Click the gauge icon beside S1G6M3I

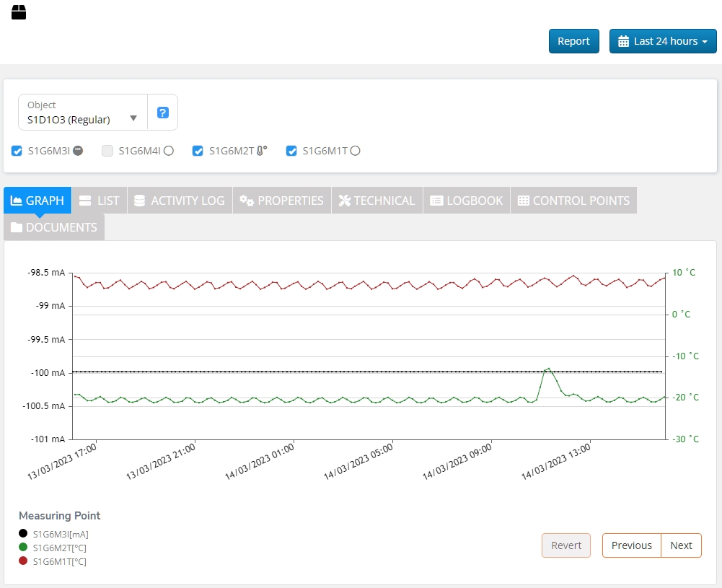(x=78, y=151)
